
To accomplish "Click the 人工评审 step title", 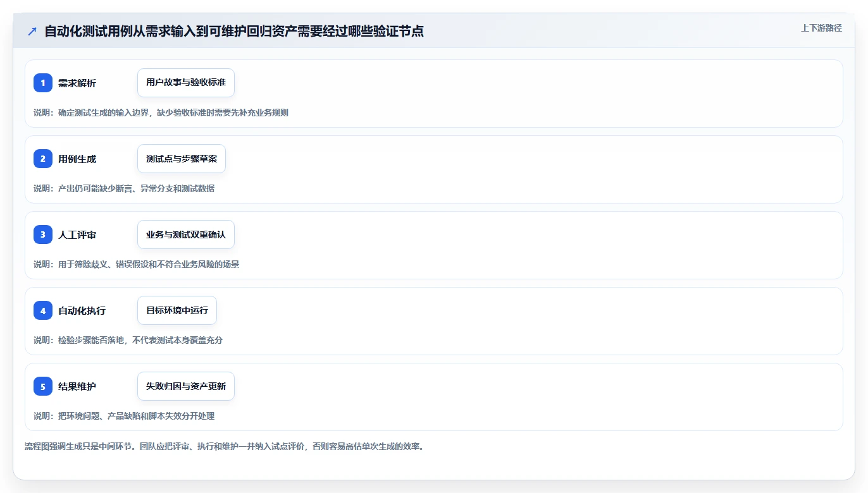I will 77,234.
